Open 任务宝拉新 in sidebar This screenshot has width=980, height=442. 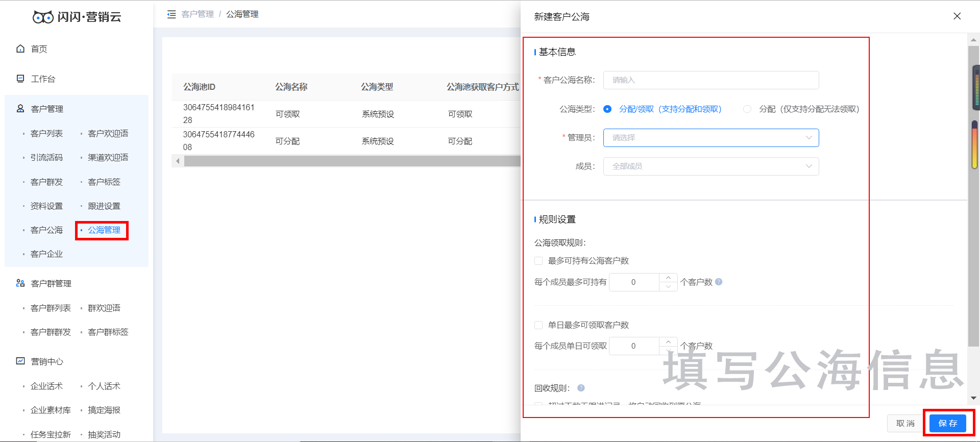point(51,434)
